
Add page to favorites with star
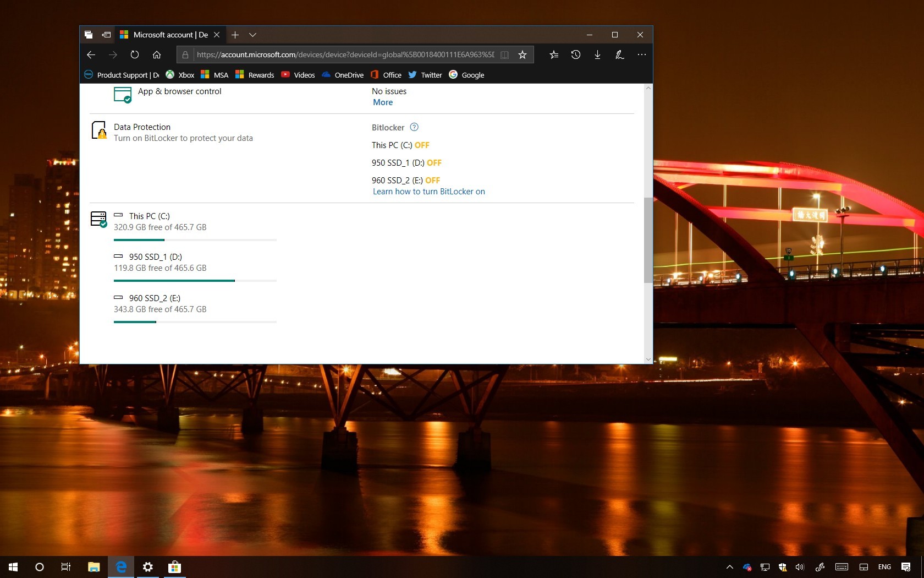[x=522, y=54]
